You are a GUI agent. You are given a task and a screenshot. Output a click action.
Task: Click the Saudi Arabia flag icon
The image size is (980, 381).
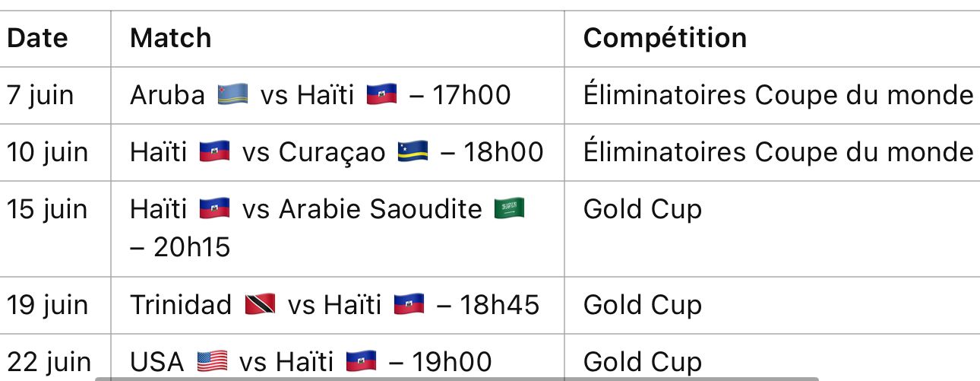[x=509, y=209]
